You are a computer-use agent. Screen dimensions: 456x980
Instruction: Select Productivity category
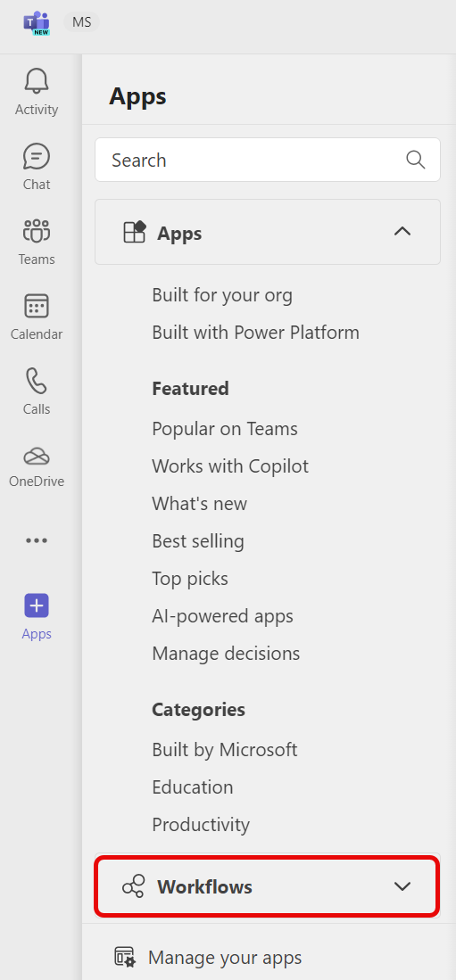(201, 824)
